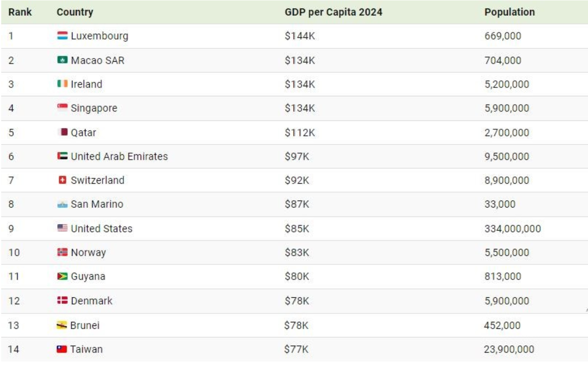Sort by the Rank column header
Image resolution: width=588 pixels, height=365 pixels.
(x=20, y=12)
